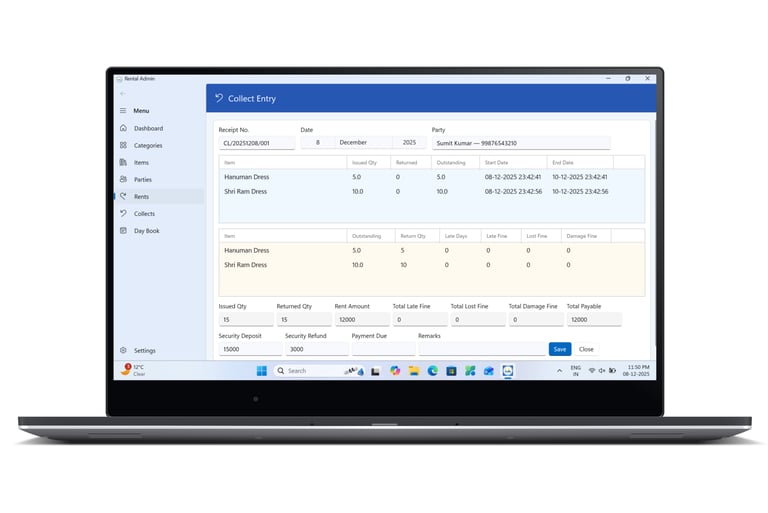This screenshot has height=513, width=768.
Task: Click the Day Book icon
Action: (123, 230)
